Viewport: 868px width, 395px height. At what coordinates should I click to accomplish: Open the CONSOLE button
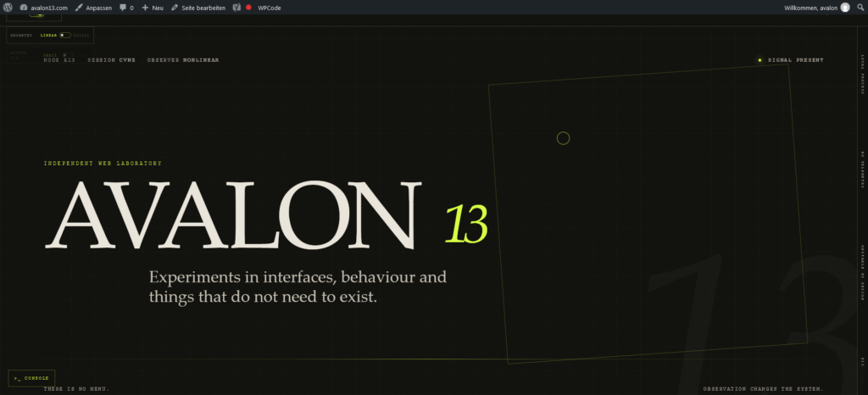tap(31, 378)
